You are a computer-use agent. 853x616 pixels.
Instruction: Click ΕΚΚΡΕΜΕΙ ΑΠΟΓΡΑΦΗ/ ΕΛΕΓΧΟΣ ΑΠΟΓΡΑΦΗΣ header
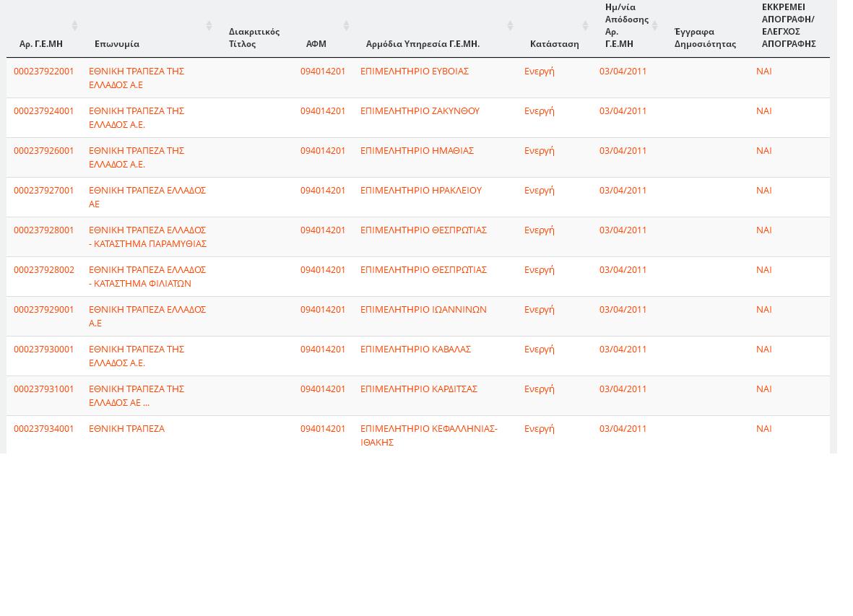point(789,25)
